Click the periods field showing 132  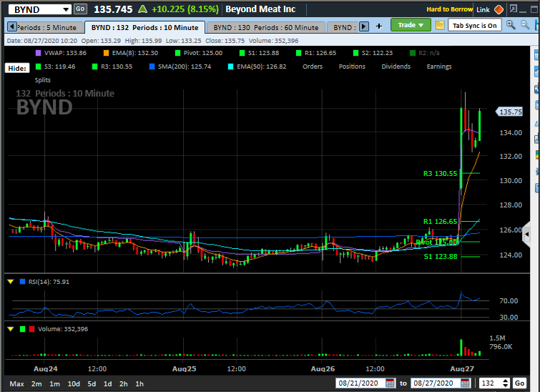[x=490, y=383]
